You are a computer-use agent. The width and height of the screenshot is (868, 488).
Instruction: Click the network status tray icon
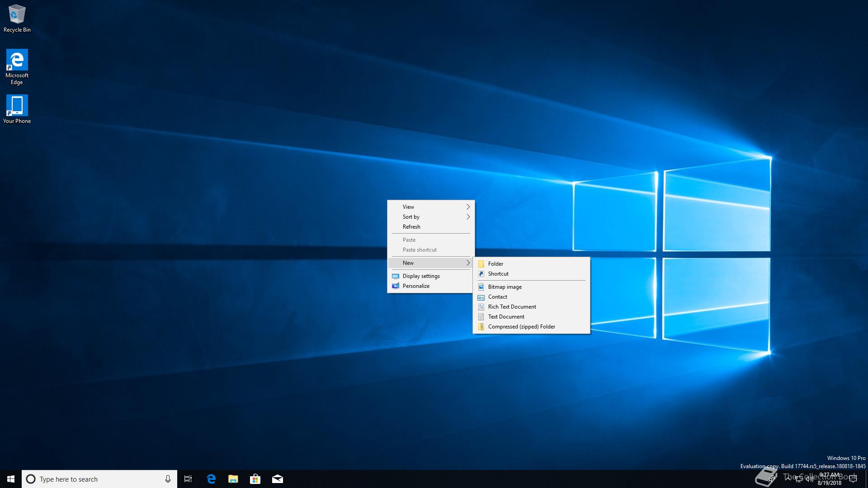click(x=798, y=479)
